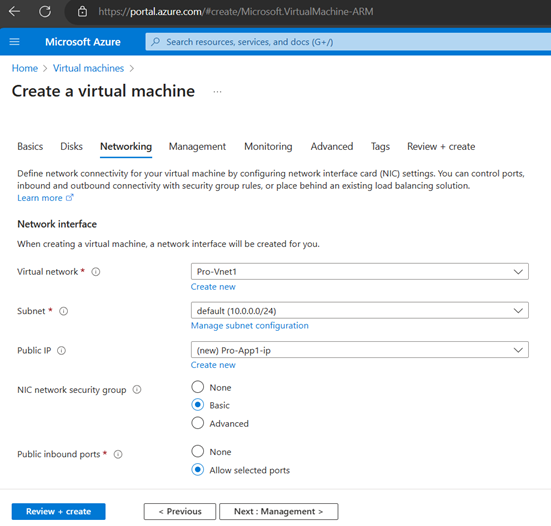Image resolution: width=551 pixels, height=526 pixels.
Task: Switch to the Disks tab
Action: (x=71, y=147)
